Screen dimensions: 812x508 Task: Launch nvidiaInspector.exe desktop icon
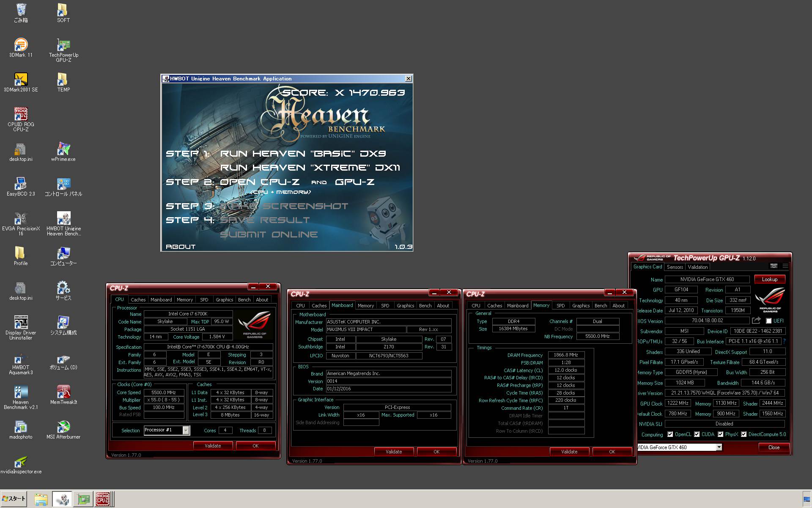pos(21,464)
